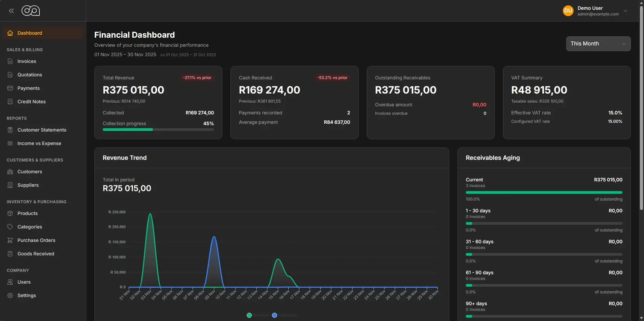The height and width of the screenshot is (321, 644).
Task: Click the page vertical scrollbar
Action: coord(641,108)
